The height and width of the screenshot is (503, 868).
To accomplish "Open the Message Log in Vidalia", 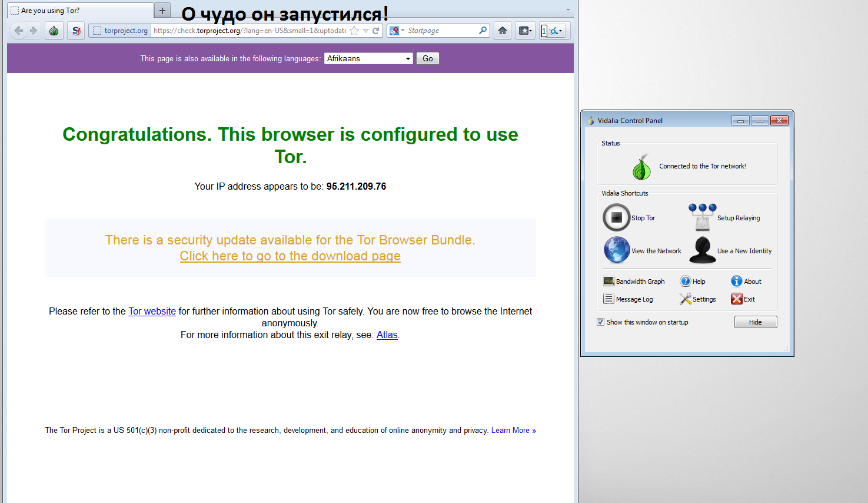I will [x=628, y=299].
